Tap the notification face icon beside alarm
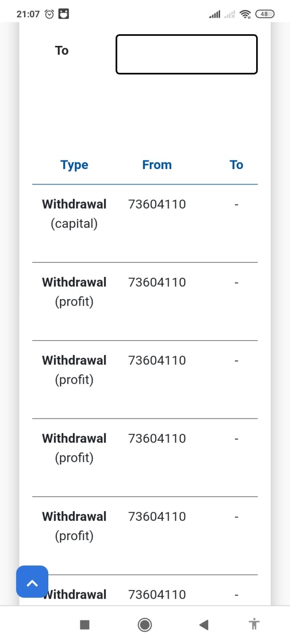Screen dimensions: 290x644 pyautogui.click(x=63, y=14)
